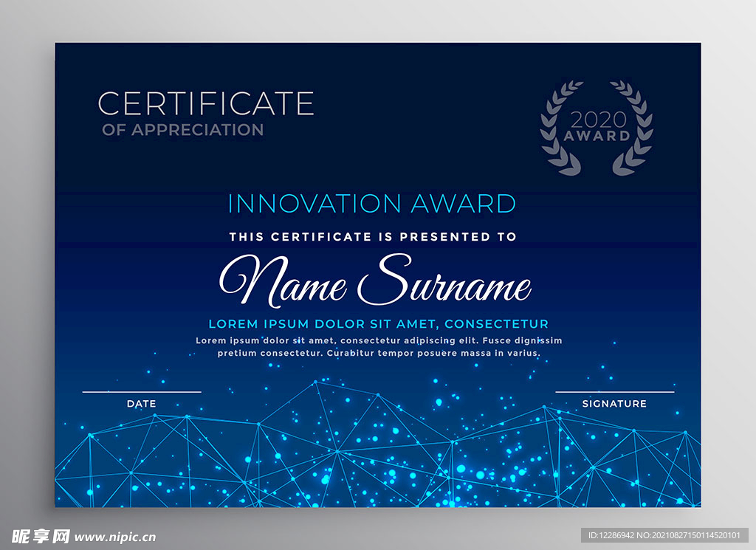Click the blank line above DATE

pos(142,392)
